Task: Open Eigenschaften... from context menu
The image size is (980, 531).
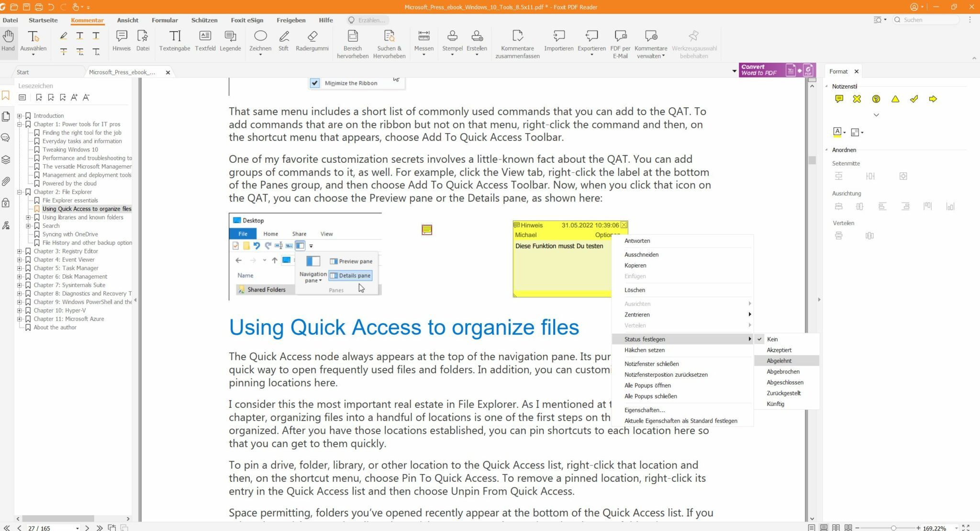Action: [644, 410]
